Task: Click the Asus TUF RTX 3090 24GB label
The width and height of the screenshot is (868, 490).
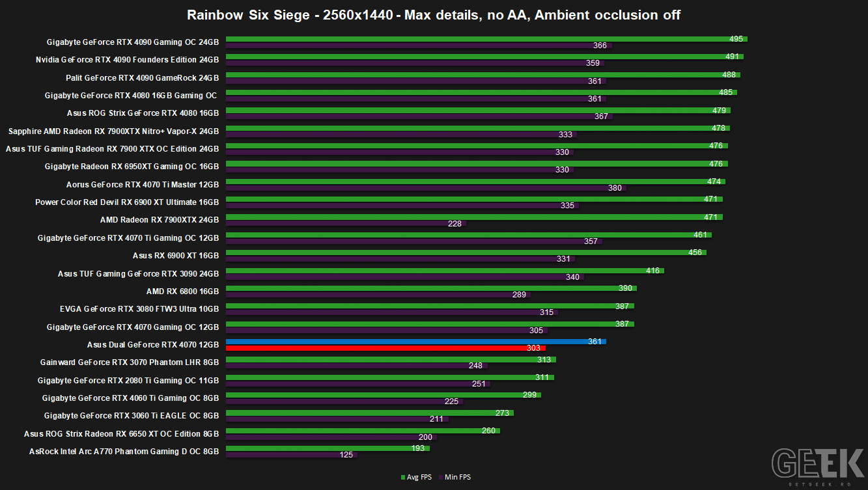Action: tap(138, 274)
